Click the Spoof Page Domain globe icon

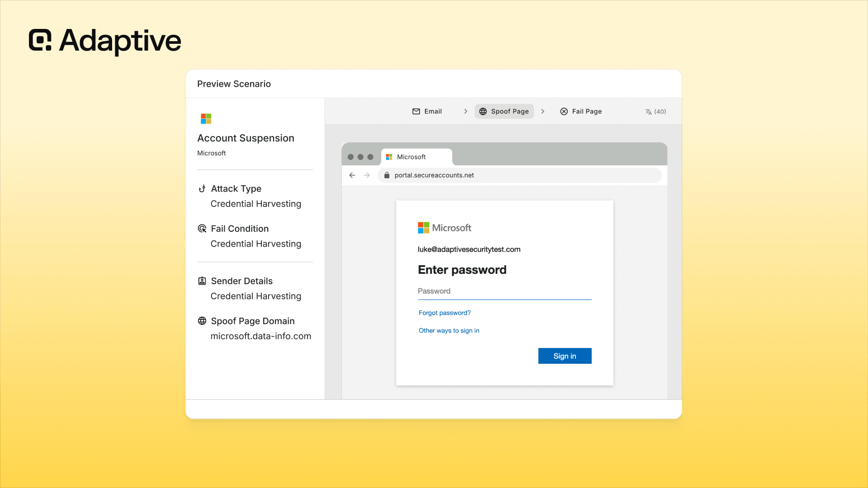[202, 321]
